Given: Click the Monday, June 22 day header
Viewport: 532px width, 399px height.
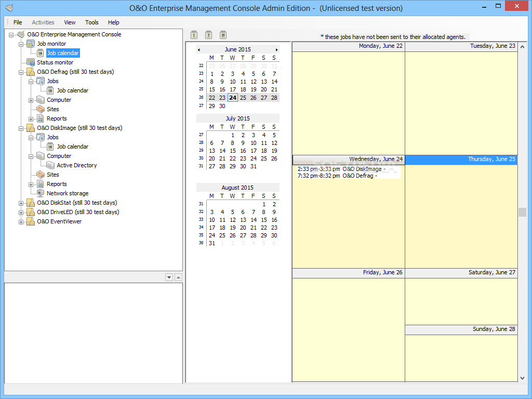Looking at the screenshot, I should click(349, 46).
